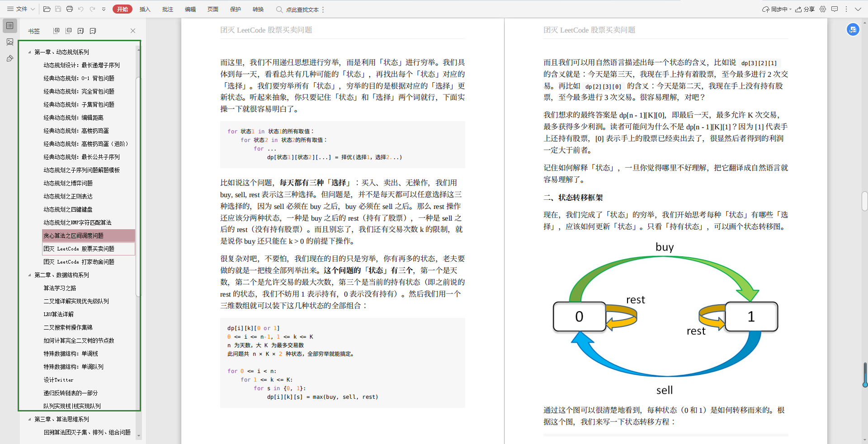868x444 pixels.
Task: Close the 书签 panel
Action: click(133, 31)
